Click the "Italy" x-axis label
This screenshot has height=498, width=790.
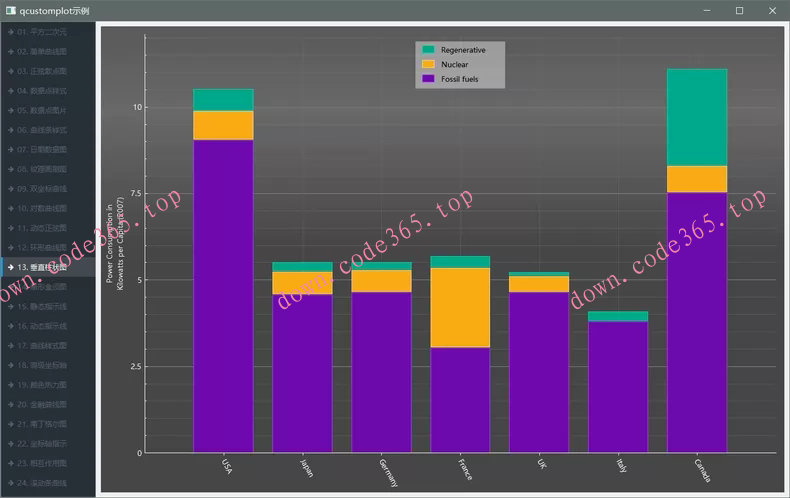point(622,465)
